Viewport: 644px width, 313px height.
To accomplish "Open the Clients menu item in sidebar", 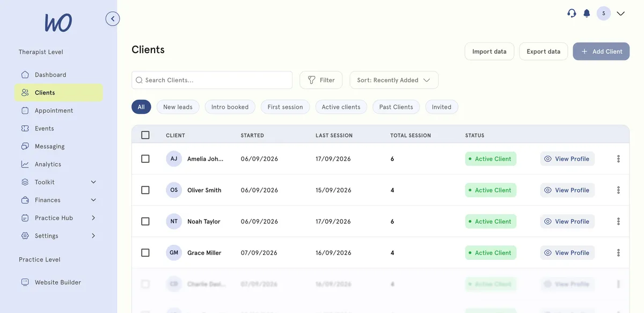I will (x=58, y=92).
